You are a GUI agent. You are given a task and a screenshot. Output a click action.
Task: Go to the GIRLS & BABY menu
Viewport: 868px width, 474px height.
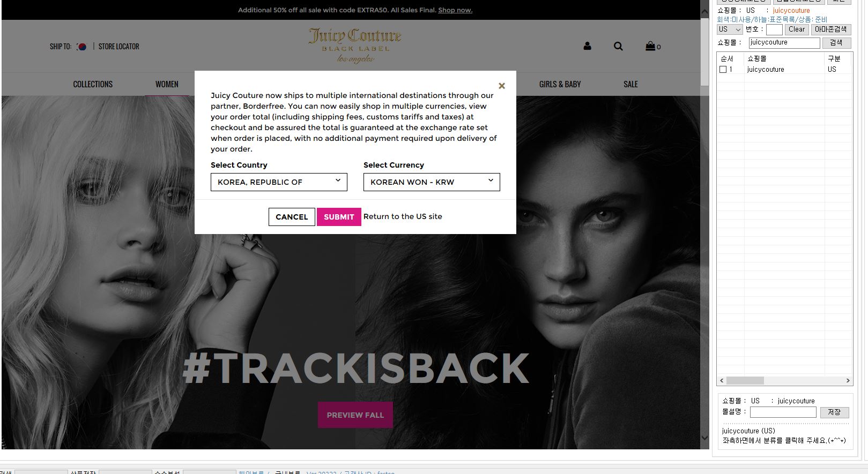pos(560,84)
